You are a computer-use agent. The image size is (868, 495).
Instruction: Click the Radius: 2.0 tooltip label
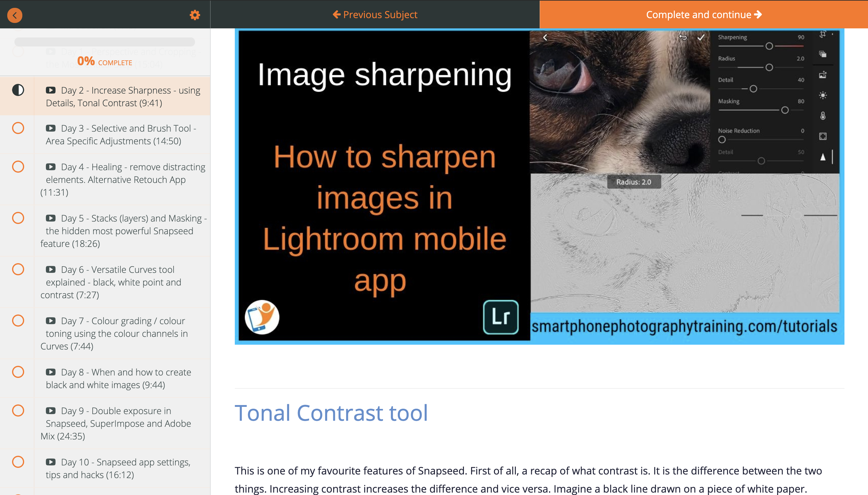(634, 182)
